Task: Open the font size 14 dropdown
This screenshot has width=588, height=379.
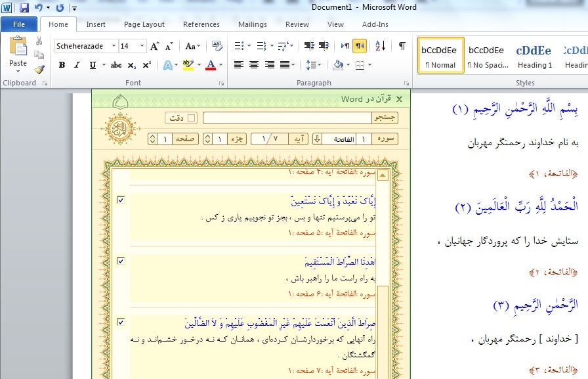Action: (x=142, y=46)
